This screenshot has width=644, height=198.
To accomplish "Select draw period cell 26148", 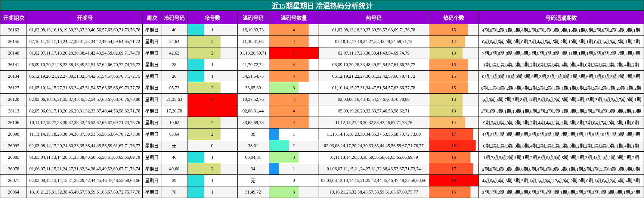I will (x=13, y=53).
